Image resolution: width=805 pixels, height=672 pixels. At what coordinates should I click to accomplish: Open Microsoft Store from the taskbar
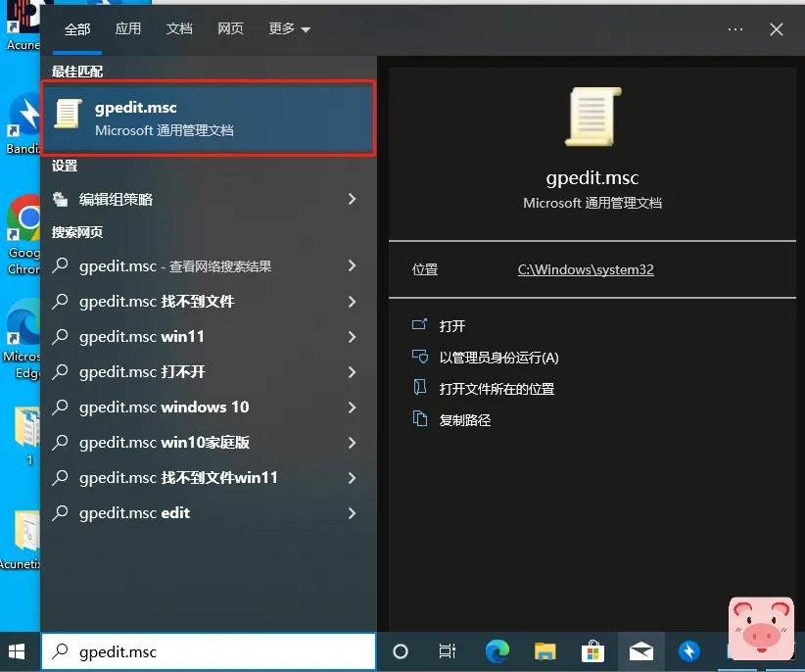[x=592, y=652]
